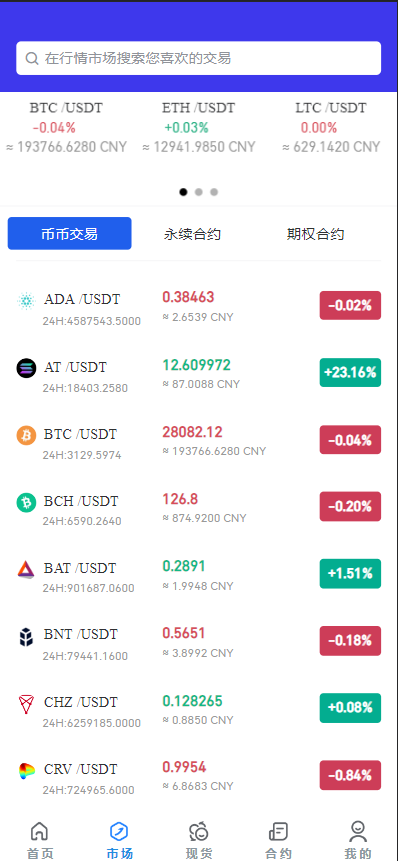Open the 首页 home icon
398x861 pixels.
(39, 831)
